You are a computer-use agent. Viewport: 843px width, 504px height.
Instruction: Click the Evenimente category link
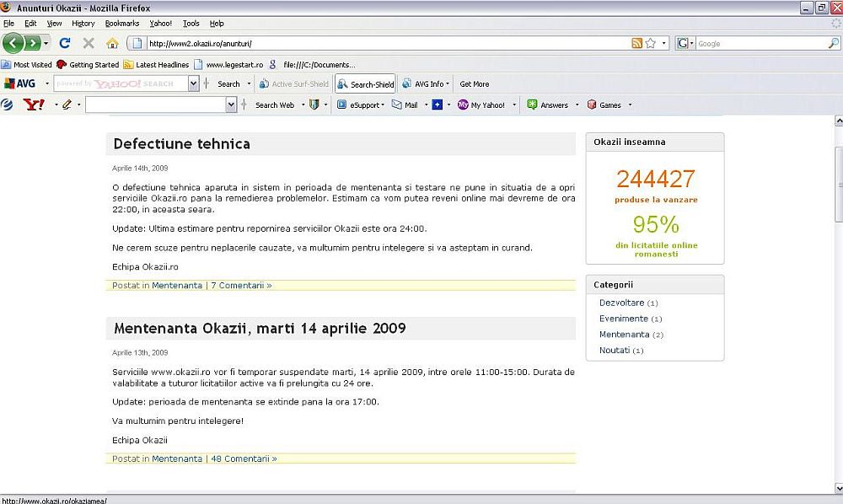pyautogui.click(x=623, y=319)
